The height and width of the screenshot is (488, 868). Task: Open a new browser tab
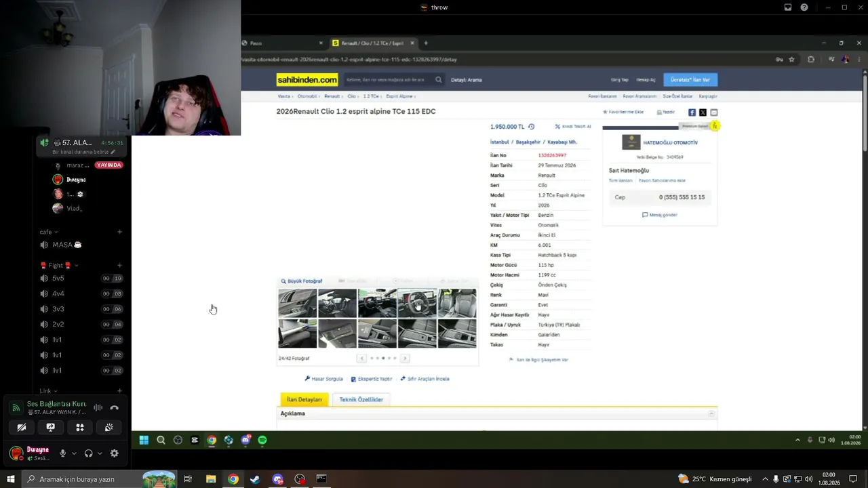[x=426, y=43]
